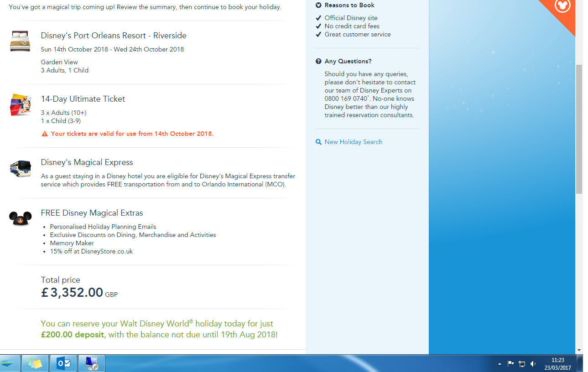
Task: Click the £3,352.00 total amount
Action: [72, 292]
